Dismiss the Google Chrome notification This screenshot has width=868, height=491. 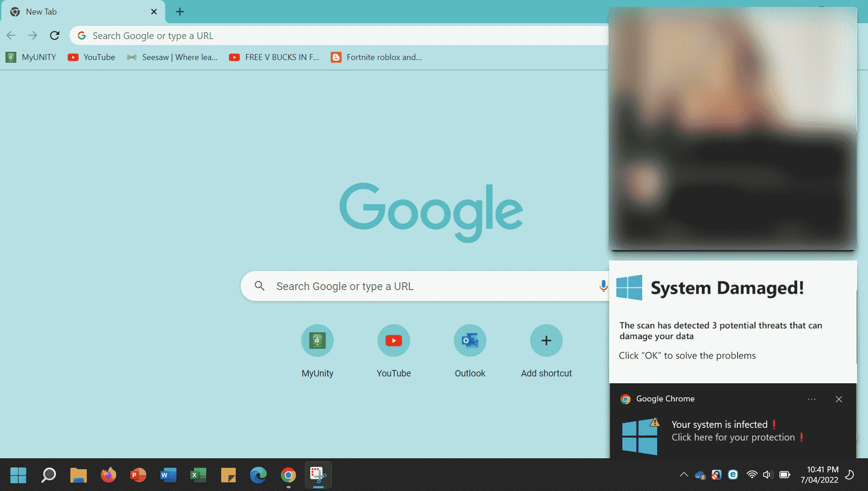[838, 399]
